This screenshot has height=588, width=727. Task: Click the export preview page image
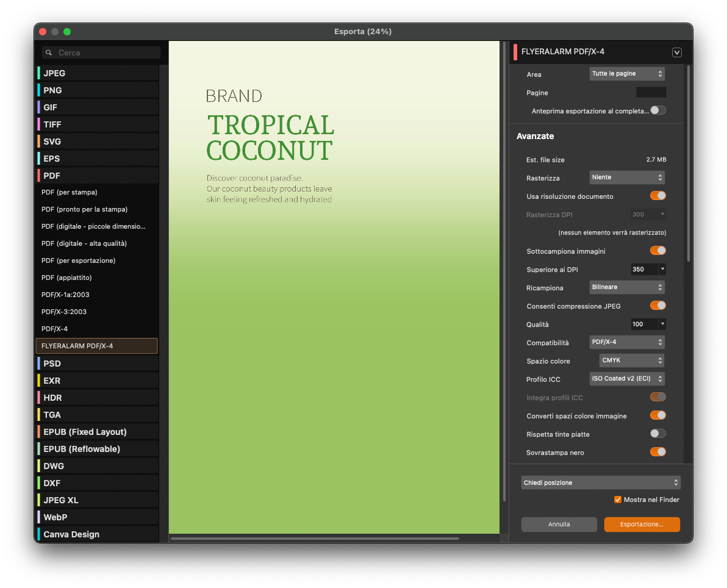click(334, 287)
